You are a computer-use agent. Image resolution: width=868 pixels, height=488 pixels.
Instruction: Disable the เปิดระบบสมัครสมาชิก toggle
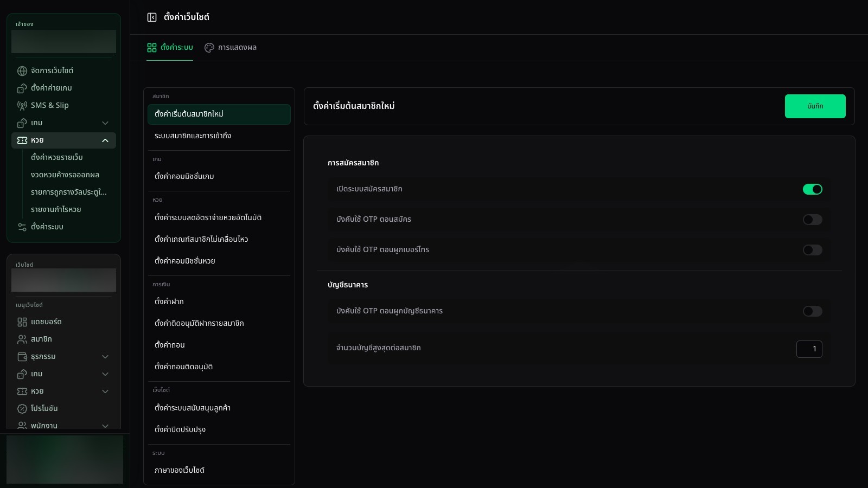(x=813, y=189)
